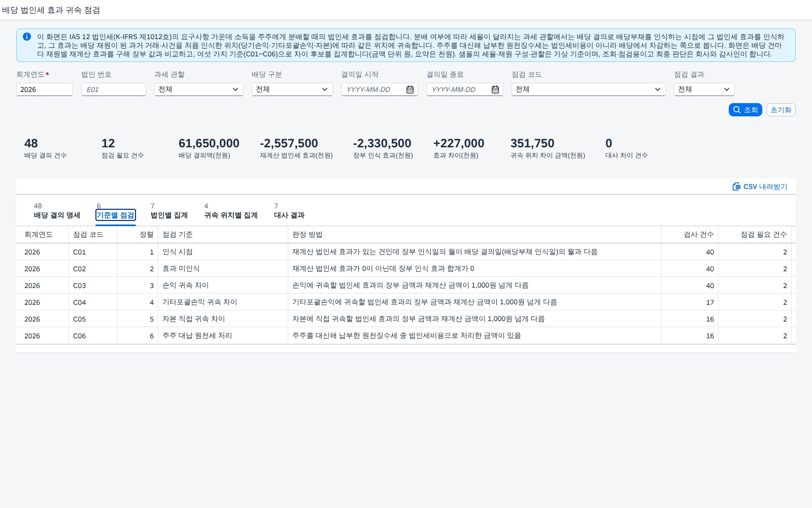Click the 배당 결의액 value 61,650,000
Screen dimensions: 812x508
tap(209, 143)
